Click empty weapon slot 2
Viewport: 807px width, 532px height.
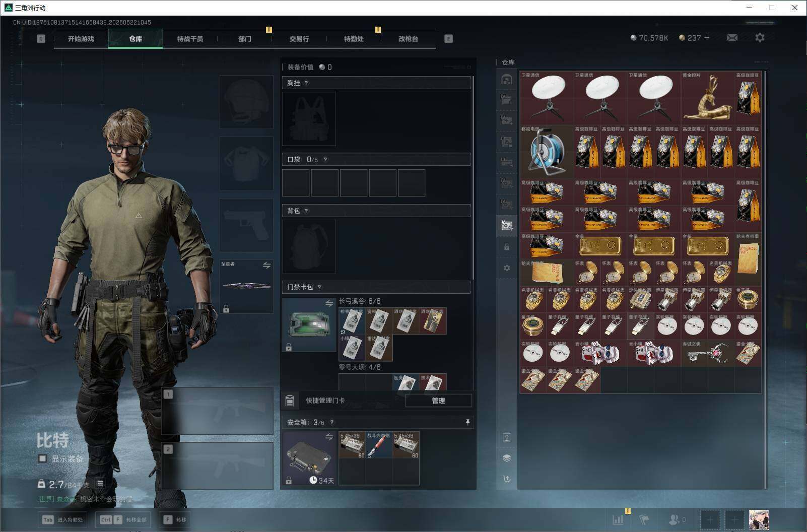tap(218, 466)
